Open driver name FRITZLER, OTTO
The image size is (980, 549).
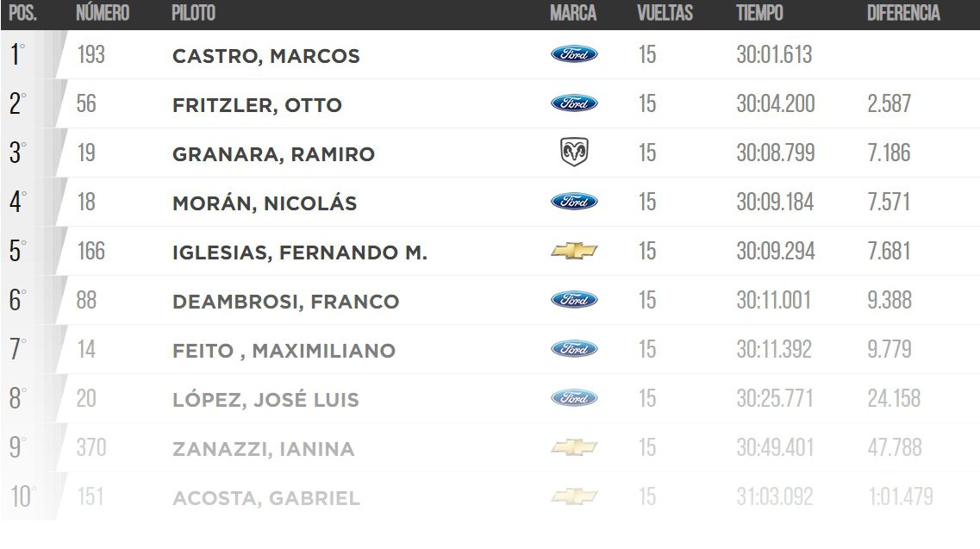257,105
